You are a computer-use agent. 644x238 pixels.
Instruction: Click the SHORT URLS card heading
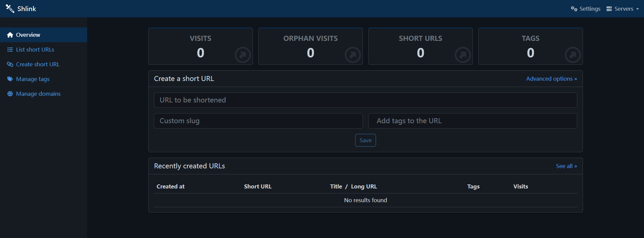pos(421,38)
